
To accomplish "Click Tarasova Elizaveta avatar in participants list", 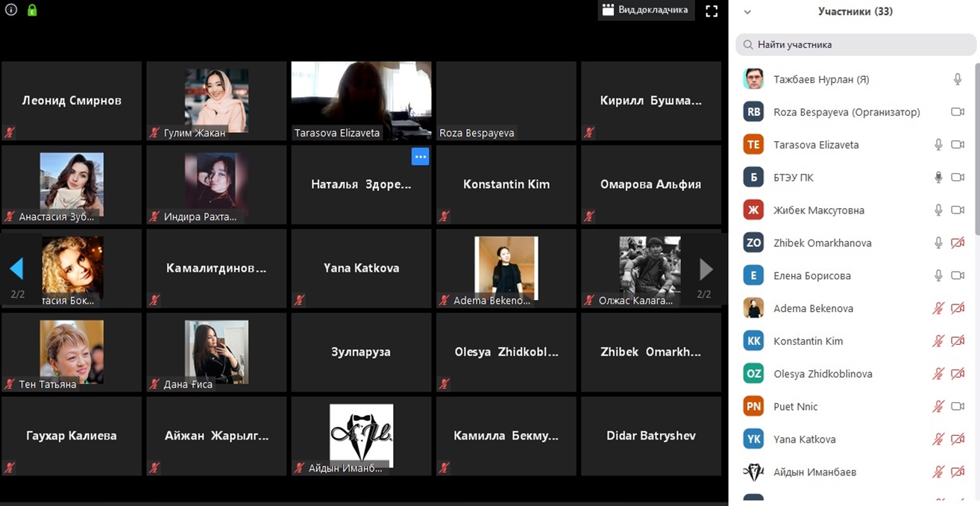I will click(x=753, y=145).
